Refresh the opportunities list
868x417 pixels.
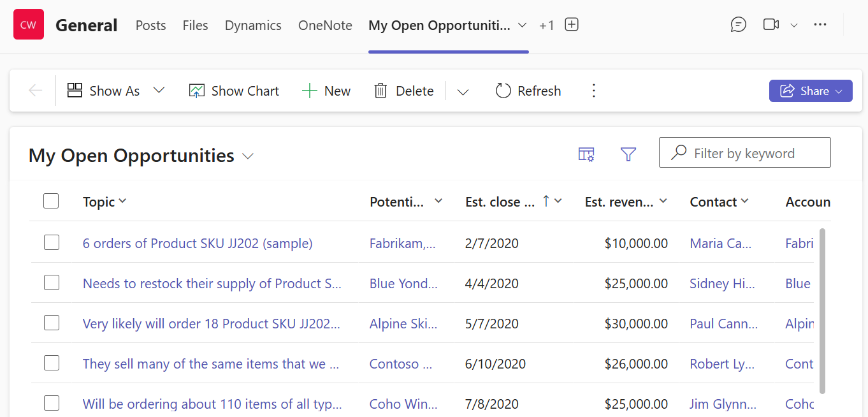[x=528, y=91]
